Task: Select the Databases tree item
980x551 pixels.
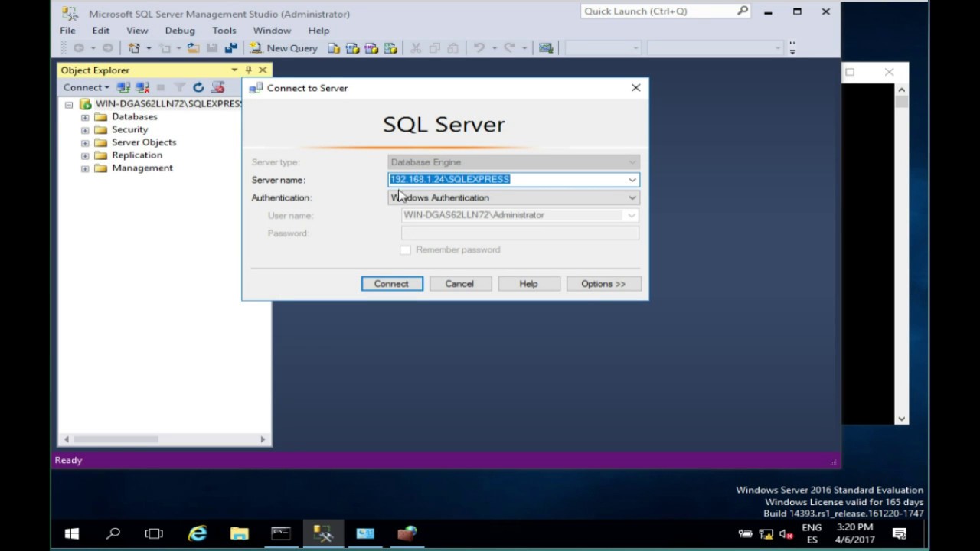Action: click(134, 116)
